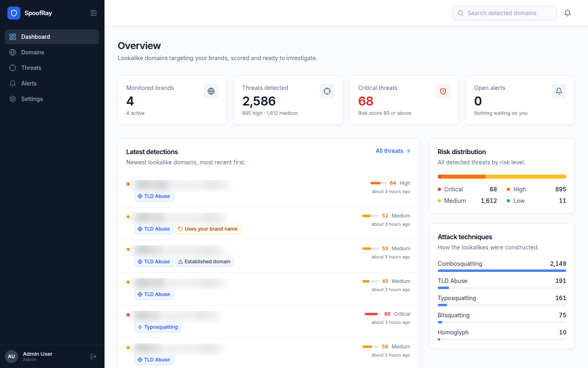
Task: Click crosshair icon on Threats detected card
Action: (327, 91)
